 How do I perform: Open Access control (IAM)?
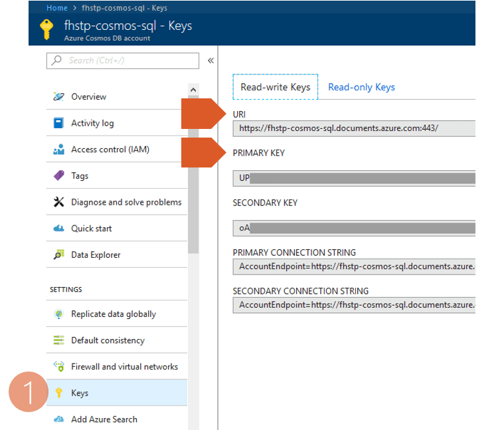117,150
